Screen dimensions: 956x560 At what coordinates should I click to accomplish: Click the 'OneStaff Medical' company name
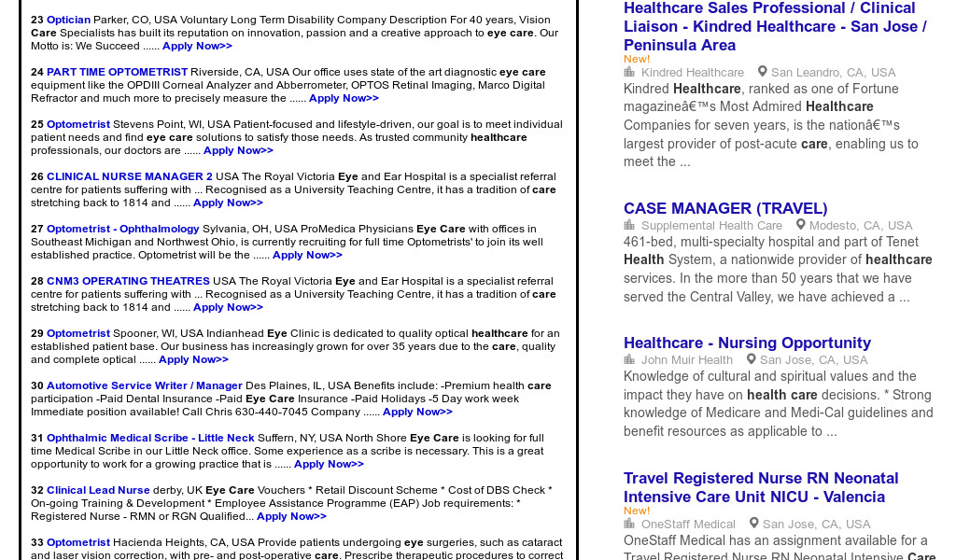(x=688, y=524)
